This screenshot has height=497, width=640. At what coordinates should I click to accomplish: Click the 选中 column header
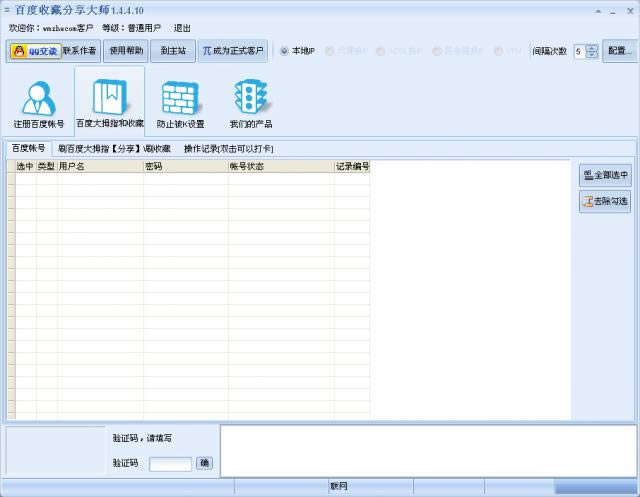(x=25, y=166)
